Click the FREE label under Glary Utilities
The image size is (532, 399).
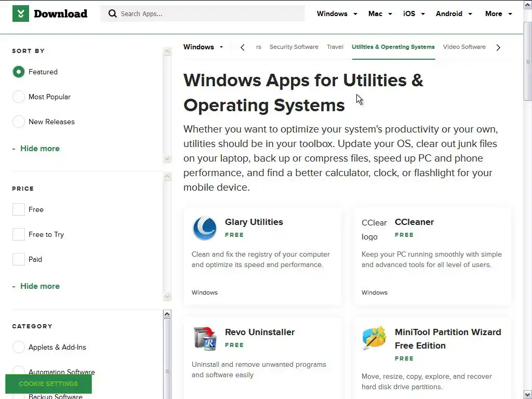coord(234,235)
